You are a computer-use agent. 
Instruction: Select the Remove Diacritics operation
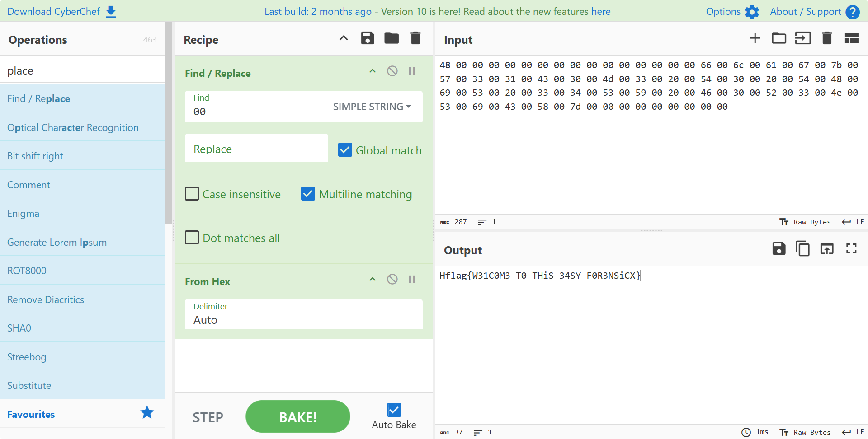[x=83, y=299]
